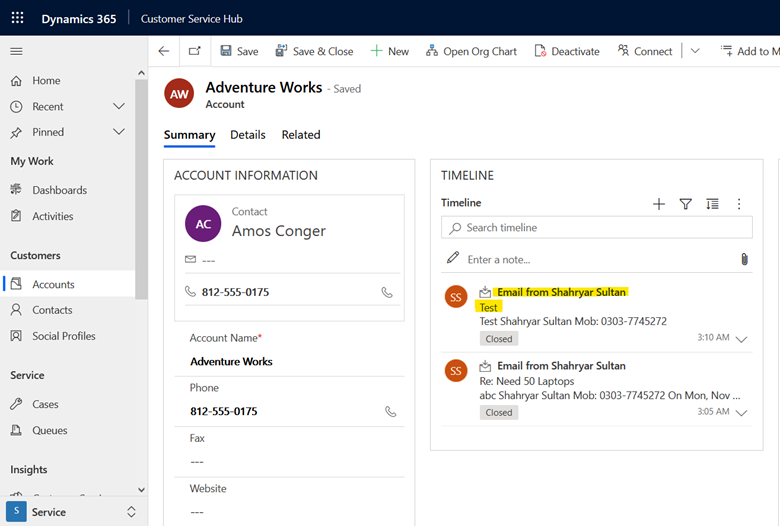Save the Adventure Works record
Screen dimensions: 780x526
(x=239, y=51)
